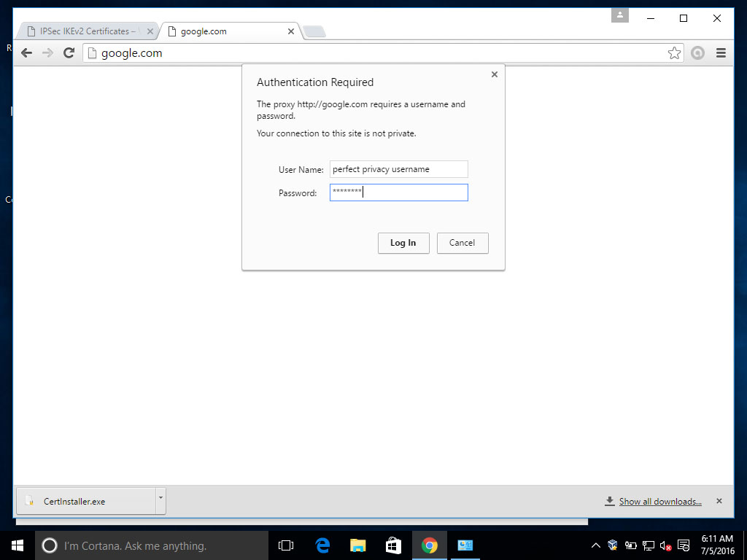Open the CertInstaller.exe download options arrow
The image size is (747, 560).
point(160,501)
